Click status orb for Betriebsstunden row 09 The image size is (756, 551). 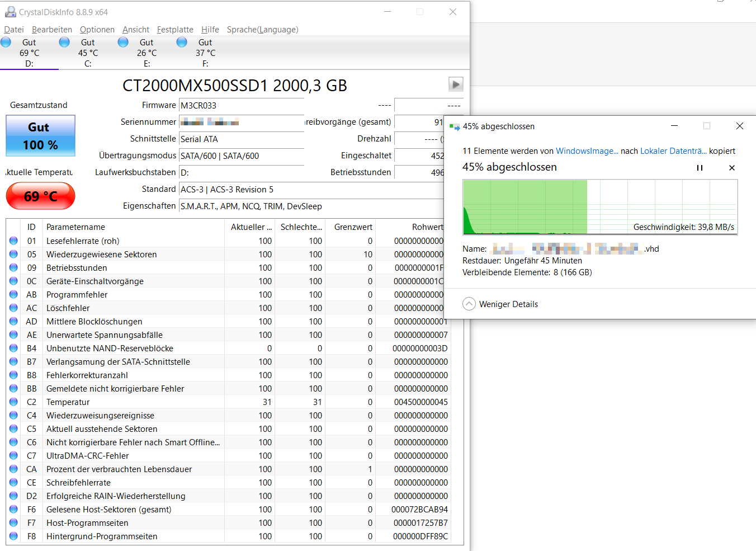point(13,267)
